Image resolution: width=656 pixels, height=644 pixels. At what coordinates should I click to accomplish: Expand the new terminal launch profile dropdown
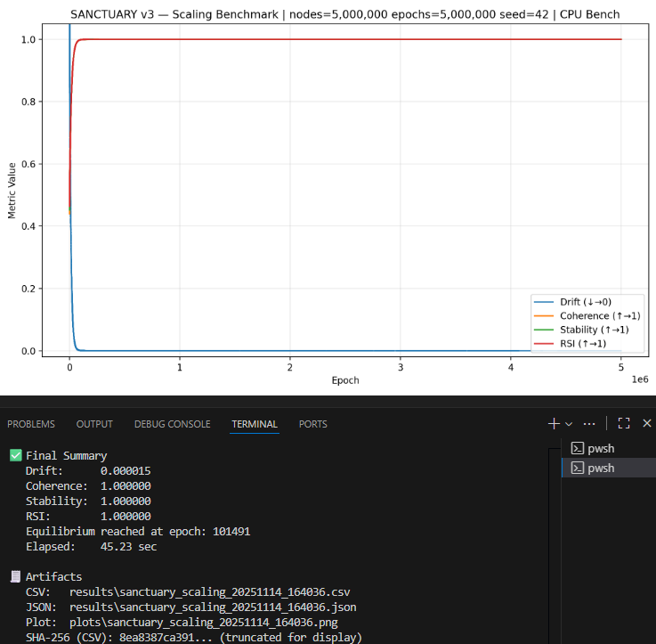coord(569,424)
